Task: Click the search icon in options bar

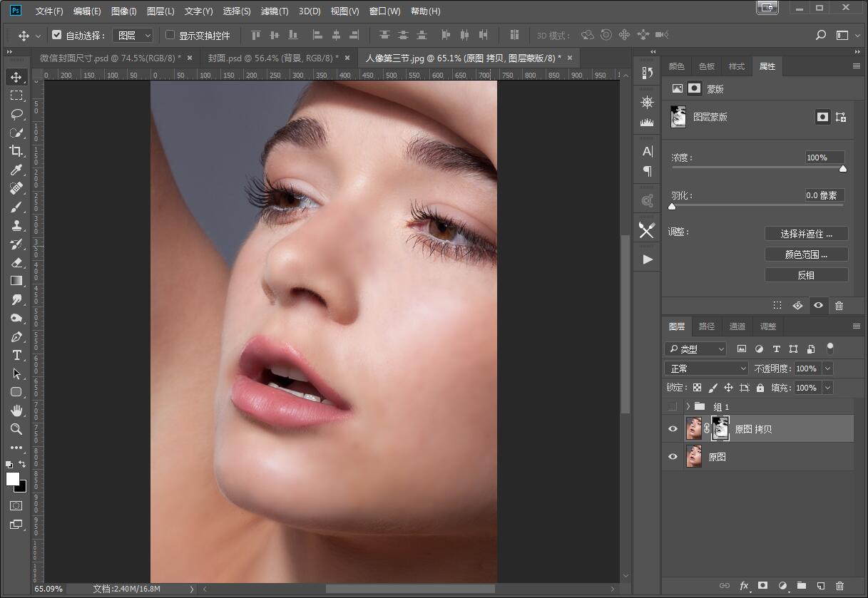Action: (821, 35)
